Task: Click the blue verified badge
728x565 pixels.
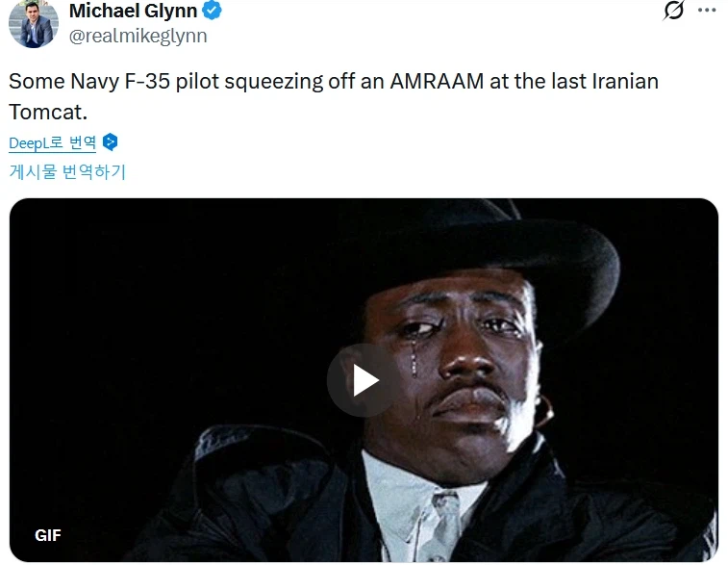Action: pyautogui.click(x=213, y=12)
